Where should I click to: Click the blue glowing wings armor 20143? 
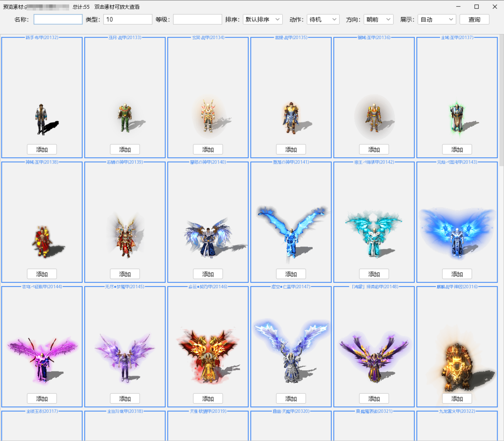[x=457, y=233]
